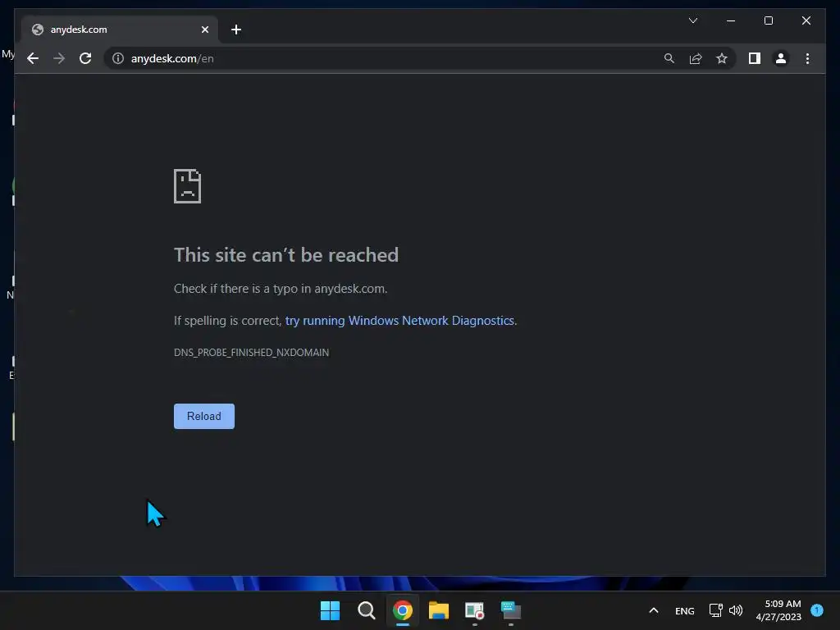Try running Windows Network Diagnostics link
The height and width of the screenshot is (630, 840).
(399, 321)
